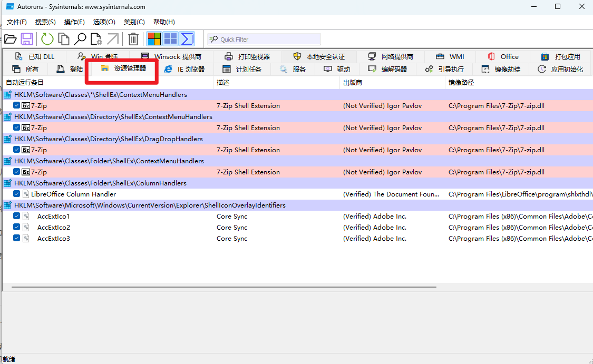Click the 描述 column header
The image size is (593, 364).
tap(276, 82)
